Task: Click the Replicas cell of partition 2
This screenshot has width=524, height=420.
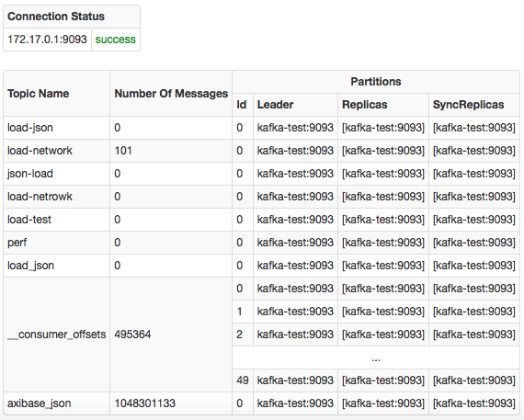Action: [x=383, y=335]
